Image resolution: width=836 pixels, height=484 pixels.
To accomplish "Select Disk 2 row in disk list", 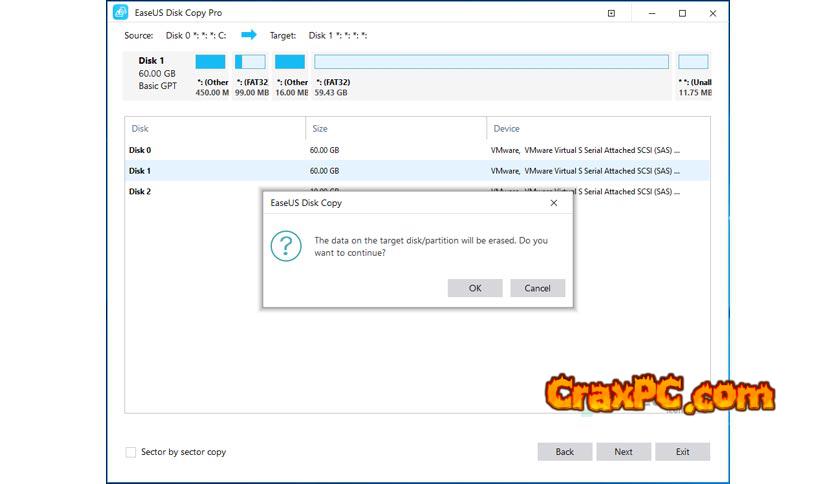I will (x=417, y=191).
